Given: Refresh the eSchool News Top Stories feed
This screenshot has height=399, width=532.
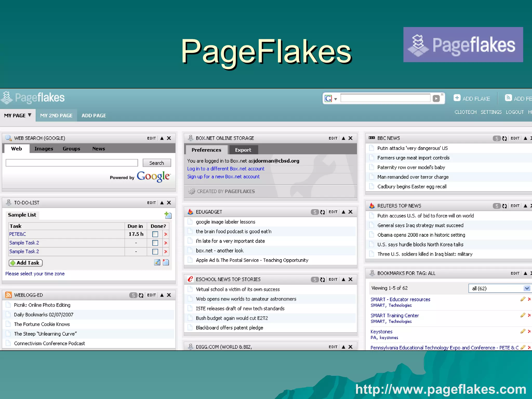Looking at the screenshot, I should (323, 280).
